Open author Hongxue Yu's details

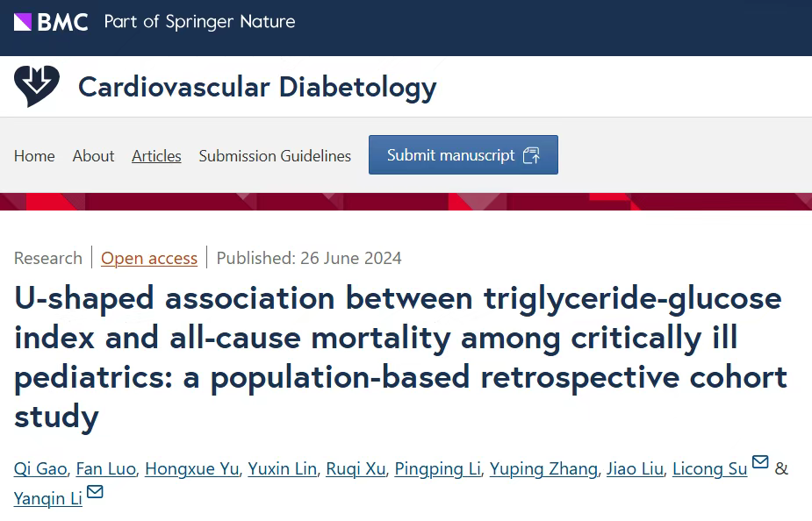(191, 468)
